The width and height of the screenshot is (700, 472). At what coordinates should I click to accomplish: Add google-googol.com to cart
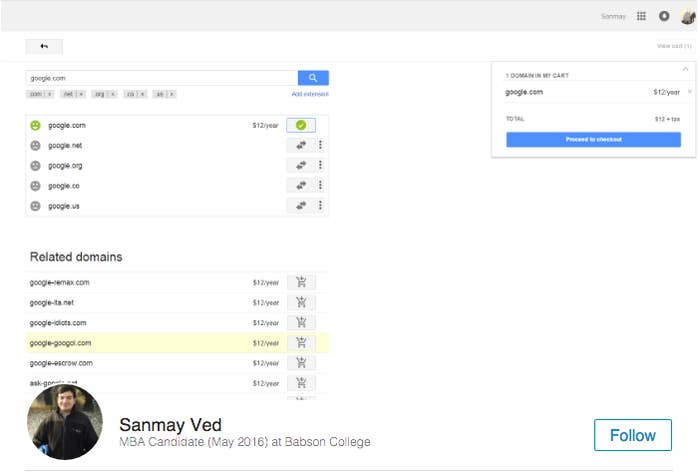point(301,343)
